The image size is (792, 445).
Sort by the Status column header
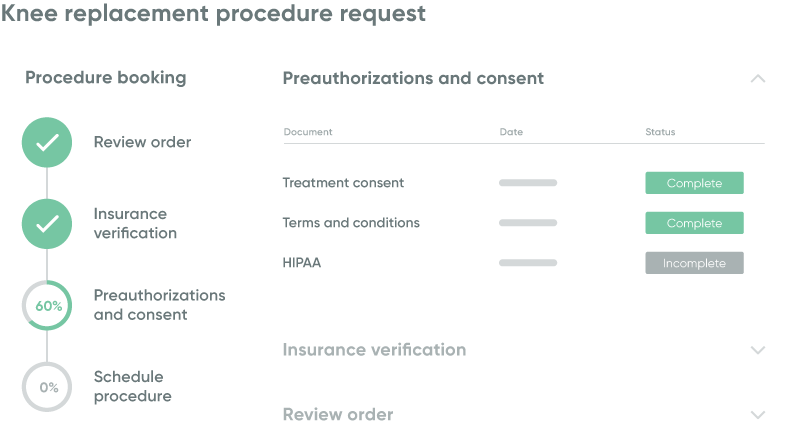(660, 132)
